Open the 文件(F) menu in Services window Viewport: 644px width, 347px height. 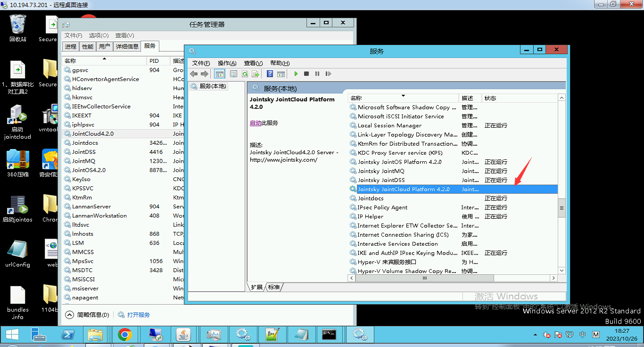(201, 63)
